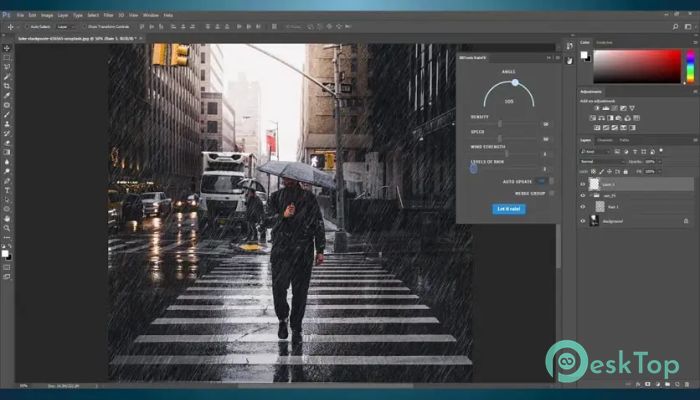This screenshot has width=700, height=400.
Task: Click the search icon in options bar
Action: click(x=675, y=27)
